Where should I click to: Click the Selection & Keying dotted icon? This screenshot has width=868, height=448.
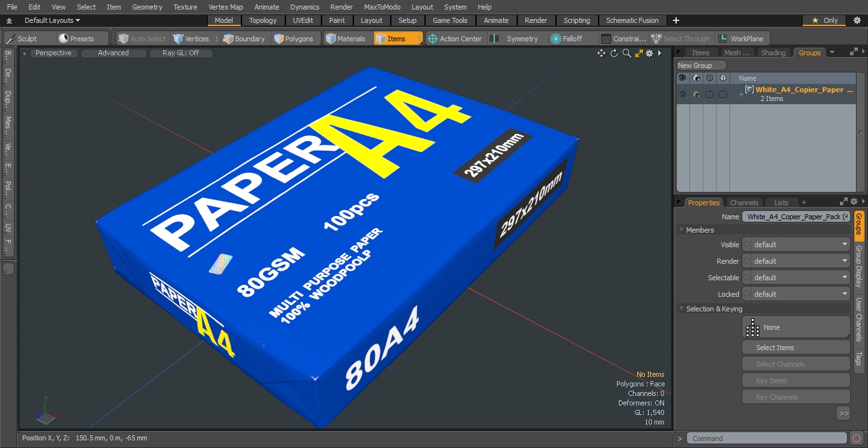(752, 327)
